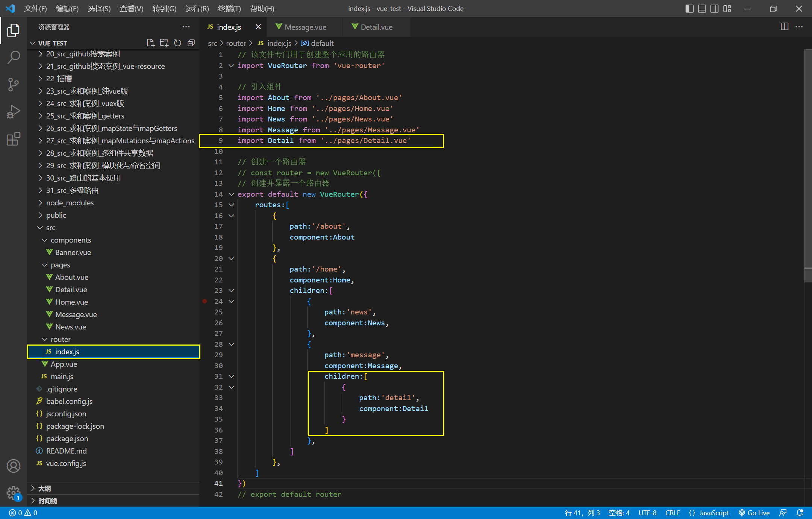Image resolution: width=812 pixels, height=519 pixels.
Task: Switch to the Detail.vue tab
Action: point(376,27)
